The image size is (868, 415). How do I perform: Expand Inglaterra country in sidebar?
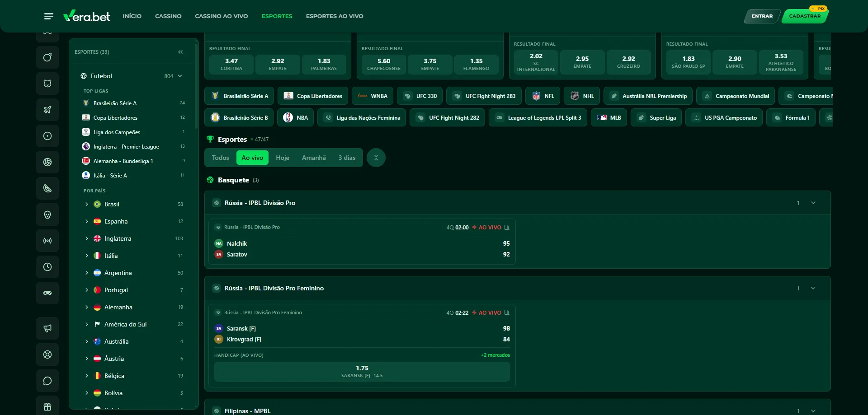(x=87, y=238)
